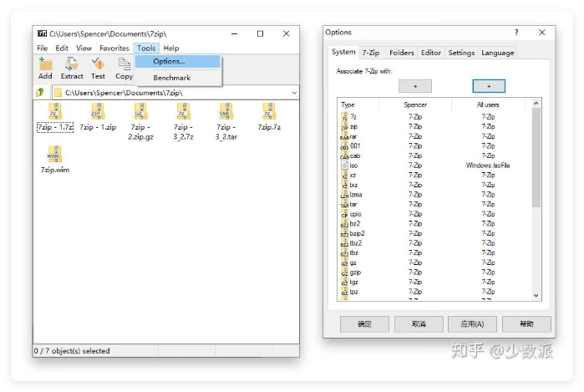Click the plus button above Spencer column
The image size is (584, 392).
[x=415, y=86]
